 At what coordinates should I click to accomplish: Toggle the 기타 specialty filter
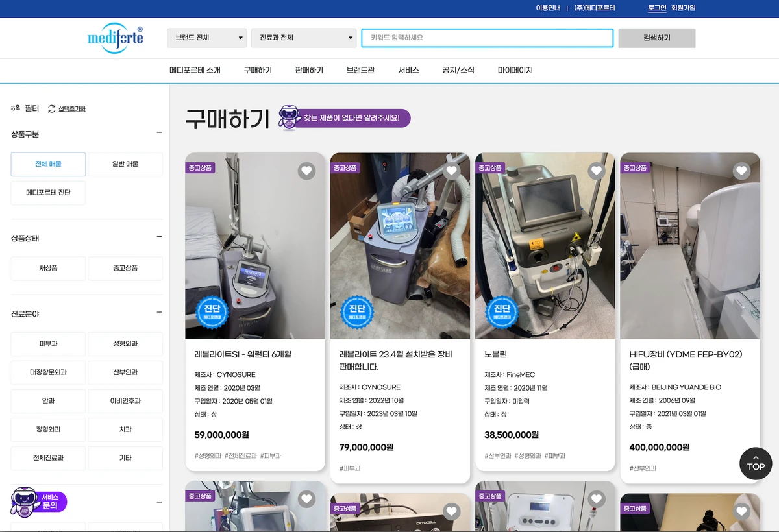(x=125, y=458)
